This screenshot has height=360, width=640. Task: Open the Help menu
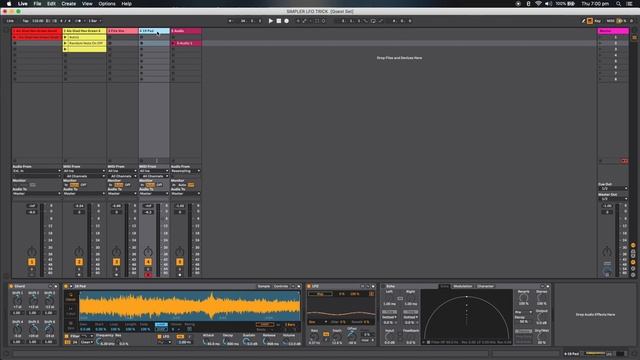click(x=127, y=4)
